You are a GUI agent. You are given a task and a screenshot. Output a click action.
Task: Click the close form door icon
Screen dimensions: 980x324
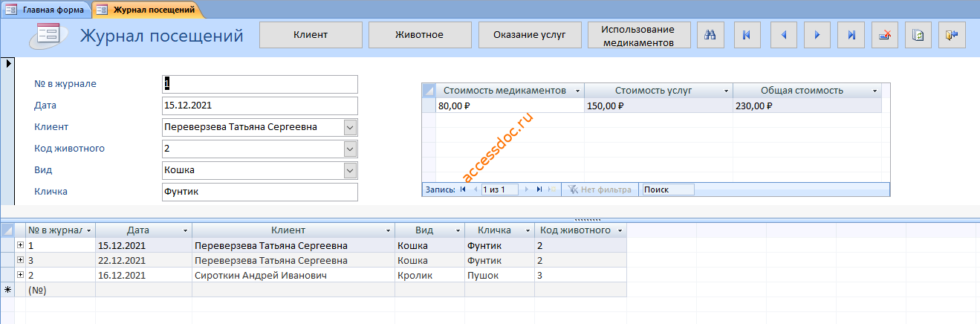[x=952, y=35]
